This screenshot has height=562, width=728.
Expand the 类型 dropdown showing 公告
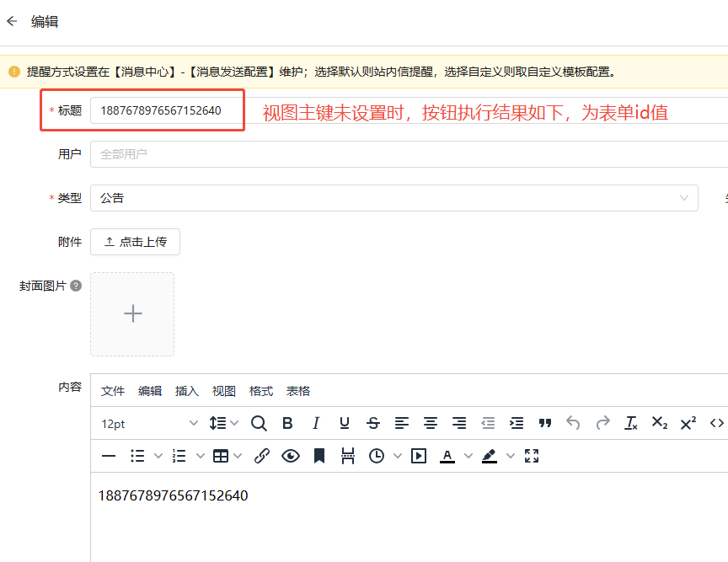[x=393, y=198]
